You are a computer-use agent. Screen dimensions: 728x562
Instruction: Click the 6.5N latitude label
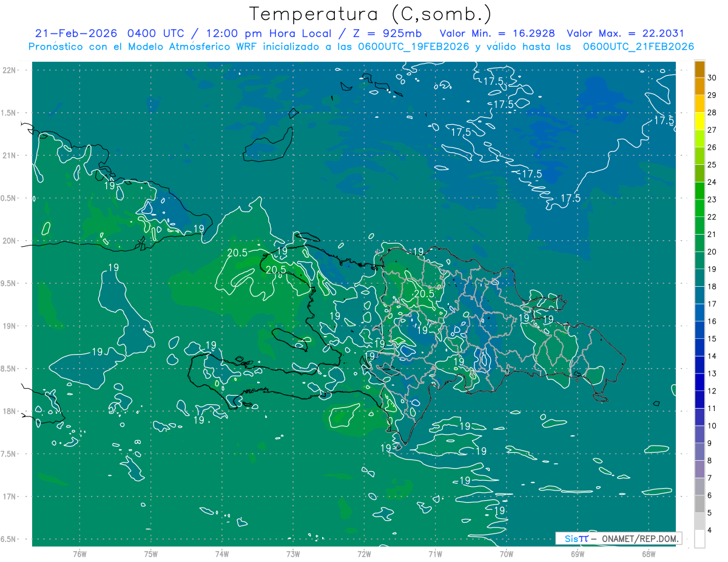point(8,539)
